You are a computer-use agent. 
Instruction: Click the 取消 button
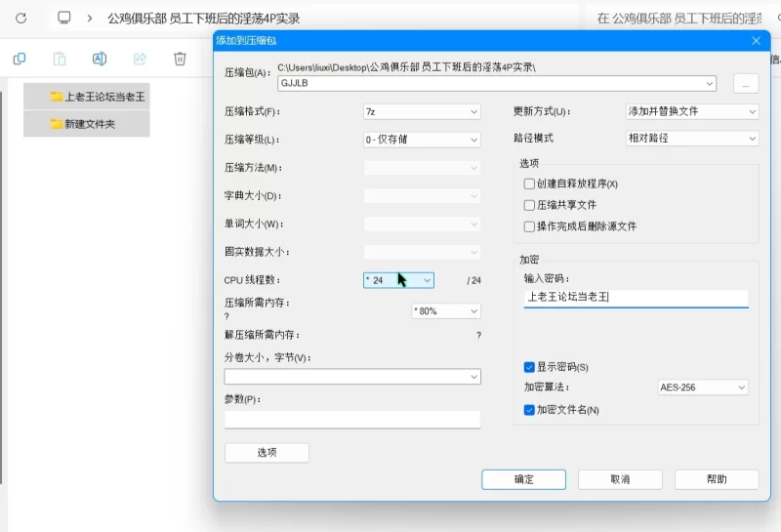[x=620, y=479]
